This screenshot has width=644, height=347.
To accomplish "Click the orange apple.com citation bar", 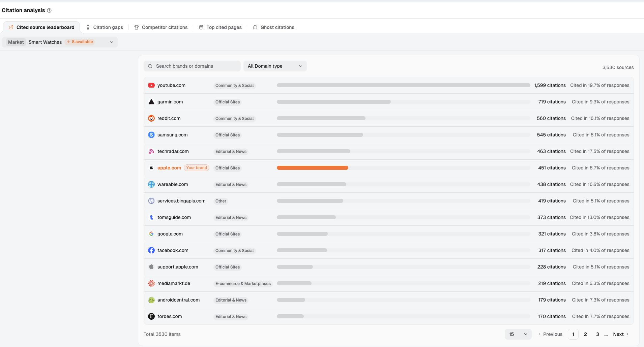I will (x=313, y=168).
